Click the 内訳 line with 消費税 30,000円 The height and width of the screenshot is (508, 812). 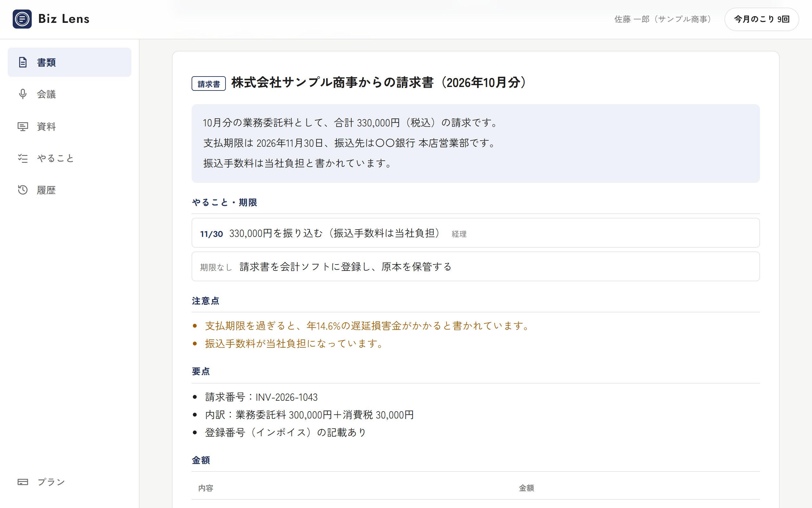coord(309,415)
